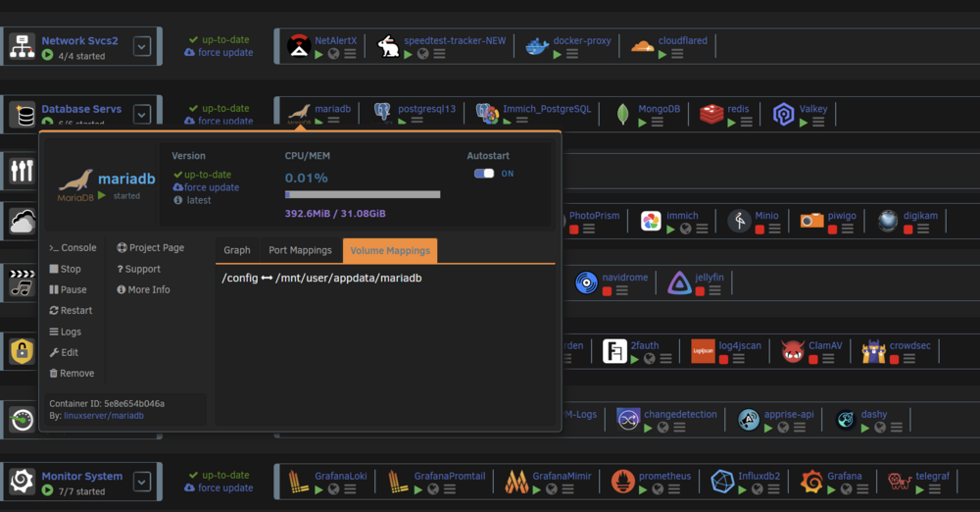Open the crowdsec menu lines icon
980x512 pixels.
(x=908, y=359)
